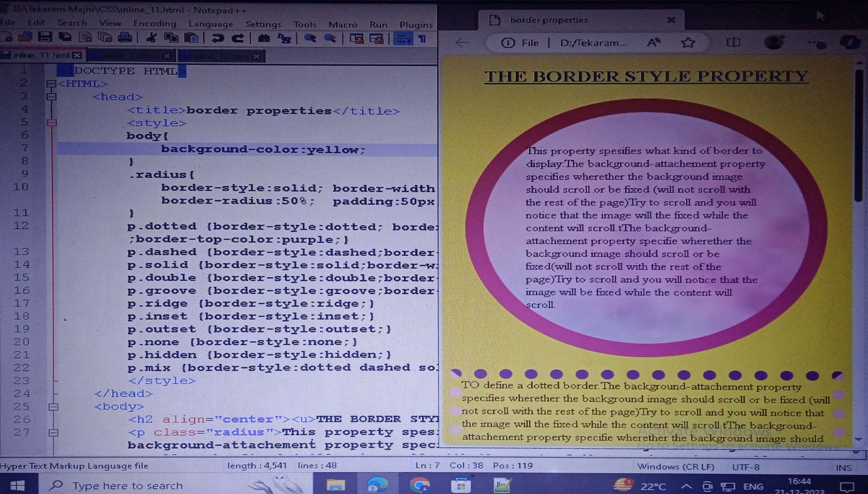
Task: Open the Plugins menu
Action: point(416,25)
